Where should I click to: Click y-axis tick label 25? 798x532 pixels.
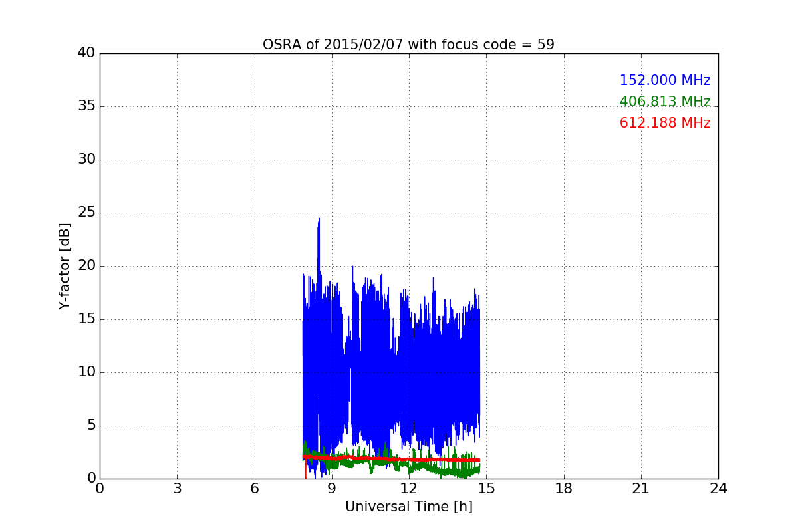86,213
